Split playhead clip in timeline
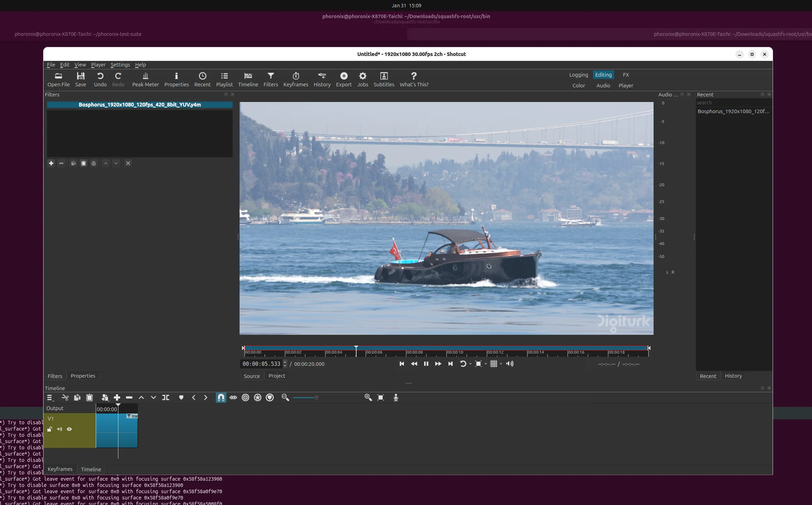 point(165,397)
